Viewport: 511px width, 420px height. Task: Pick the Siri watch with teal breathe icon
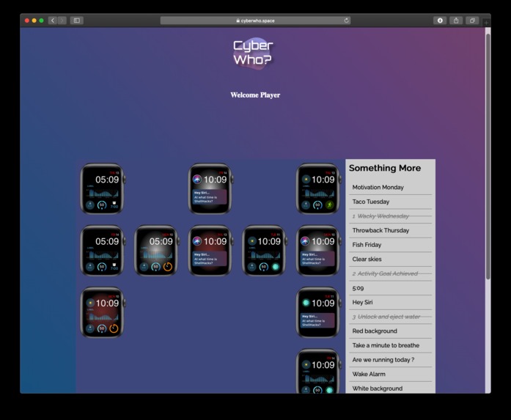coord(318,312)
